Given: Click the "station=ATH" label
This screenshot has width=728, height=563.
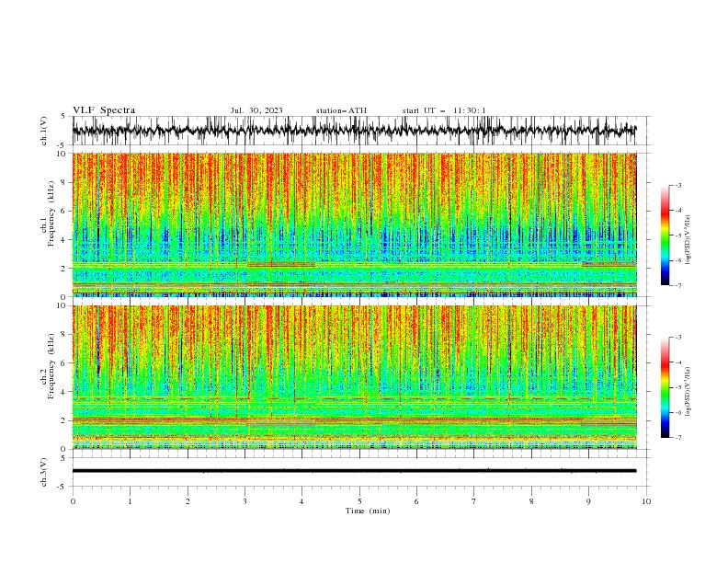Looking at the screenshot, I should click(341, 110).
